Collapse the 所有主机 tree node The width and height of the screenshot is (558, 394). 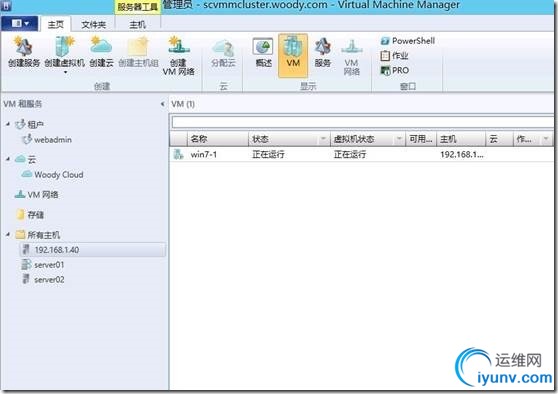coord(8,234)
